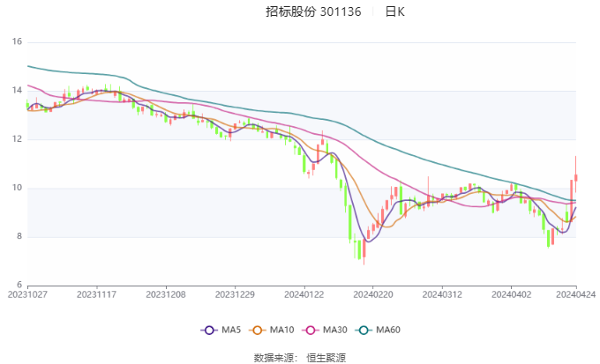This screenshot has width=600, height=364.
Task: Click the pink MA30 legend marker
Action: pyautogui.click(x=311, y=330)
